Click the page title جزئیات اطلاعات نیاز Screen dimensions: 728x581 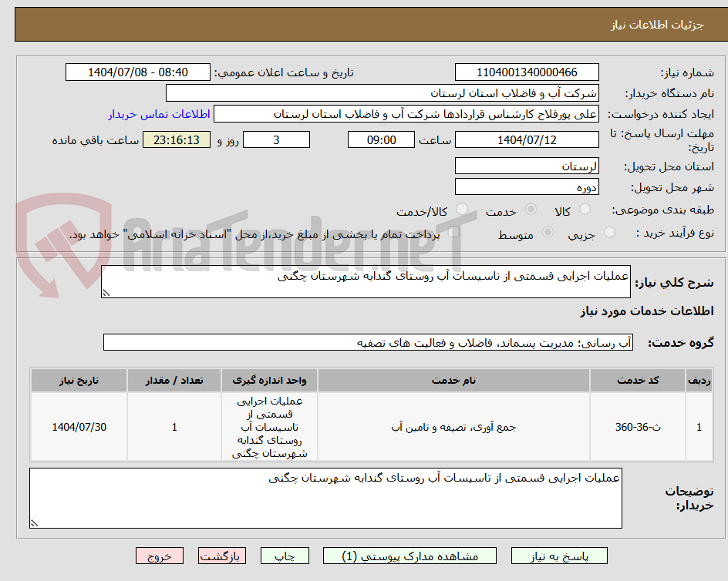[657, 25]
